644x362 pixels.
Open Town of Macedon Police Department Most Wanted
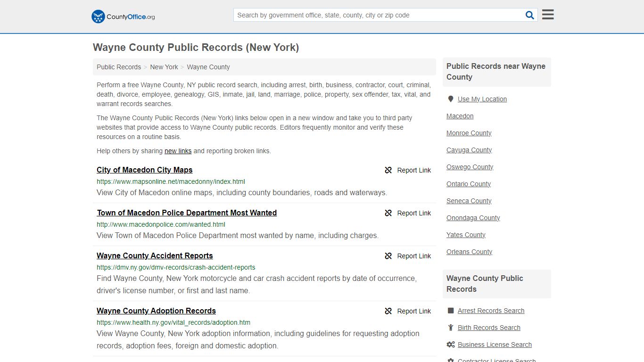pyautogui.click(x=187, y=213)
